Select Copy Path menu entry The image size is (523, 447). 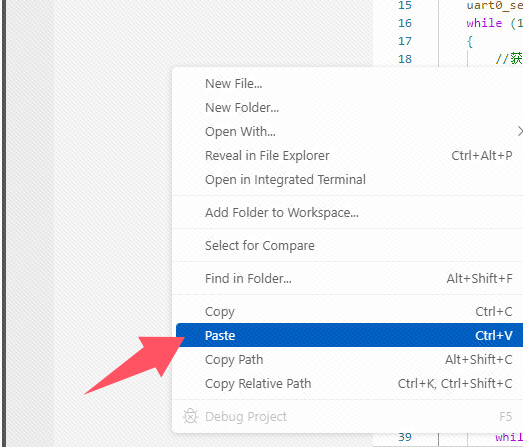coord(348,360)
